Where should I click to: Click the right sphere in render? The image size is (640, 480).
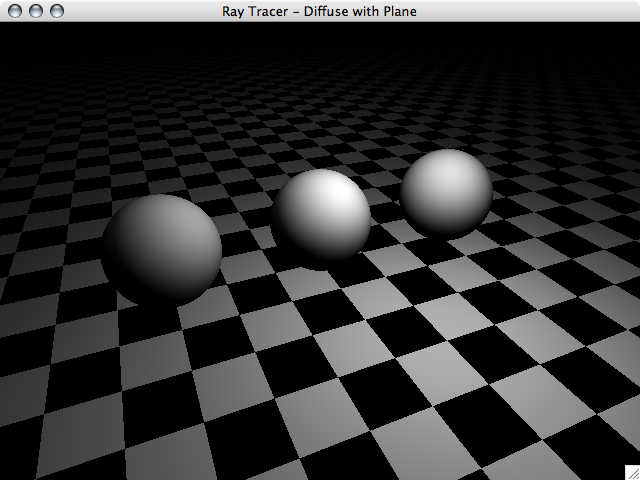click(446, 193)
